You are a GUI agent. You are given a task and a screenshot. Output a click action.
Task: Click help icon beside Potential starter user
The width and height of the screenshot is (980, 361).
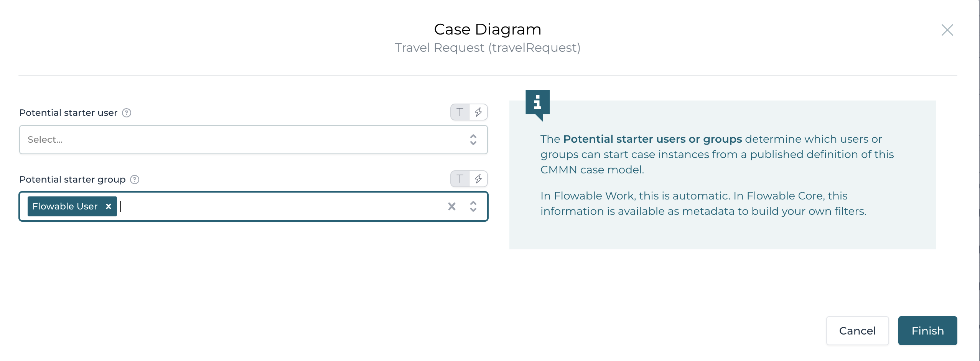coord(127,113)
